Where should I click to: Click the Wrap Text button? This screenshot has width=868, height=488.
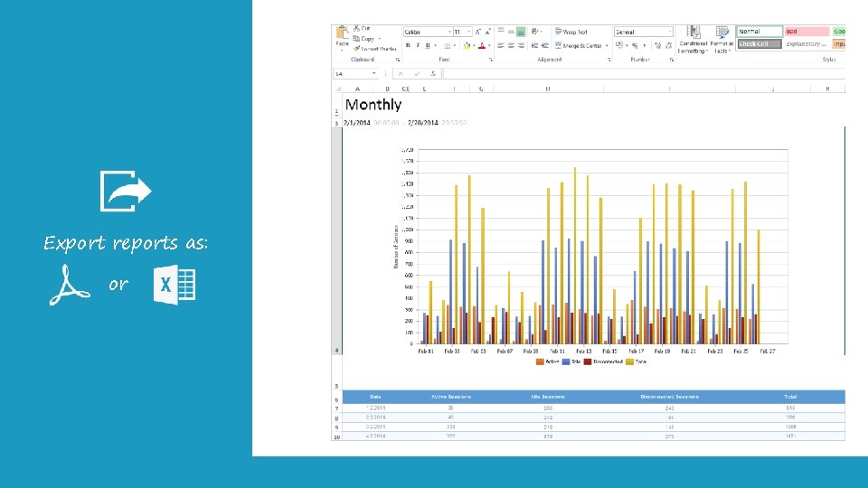point(571,33)
